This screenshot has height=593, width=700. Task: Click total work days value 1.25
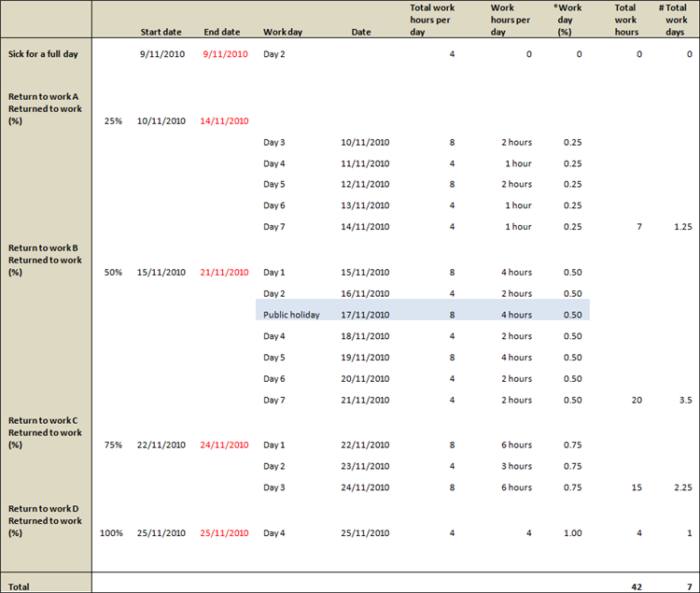(x=683, y=227)
